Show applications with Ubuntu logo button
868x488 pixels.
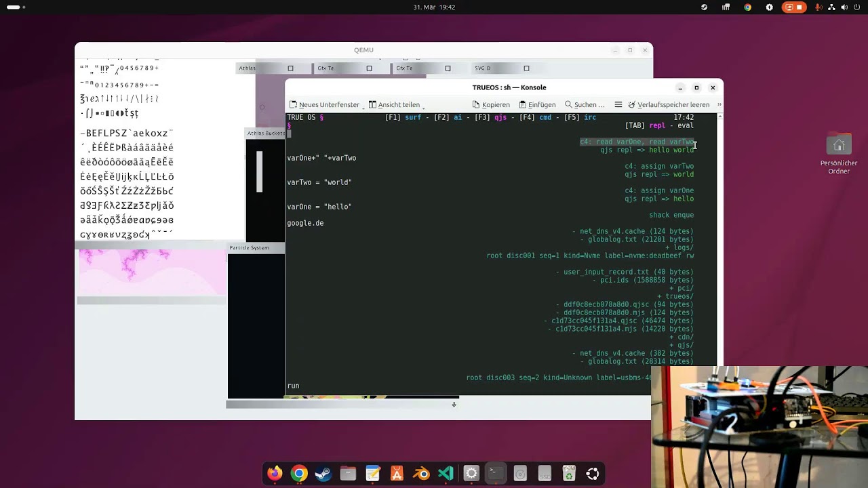593,474
